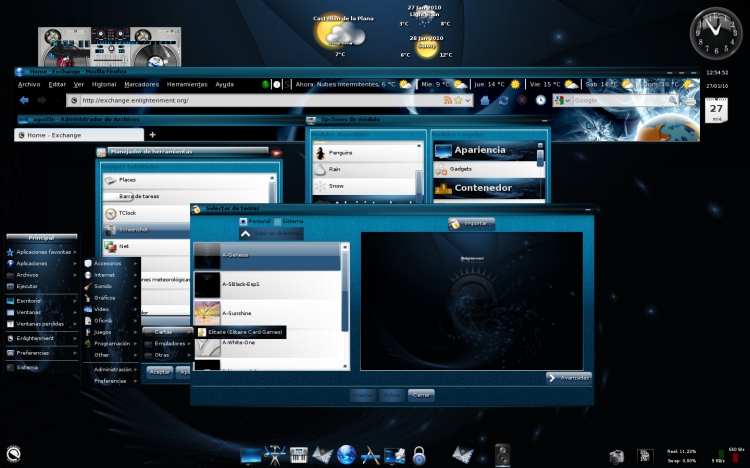Image resolution: width=750 pixels, height=468 pixels.
Task: Select the A-SBlack-Esp1 theme
Action: (267, 284)
